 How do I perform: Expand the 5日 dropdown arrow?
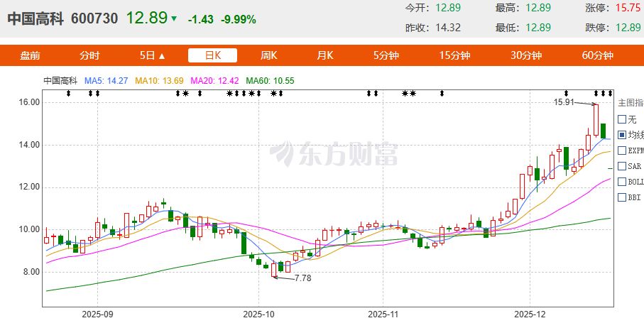click(161, 56)
